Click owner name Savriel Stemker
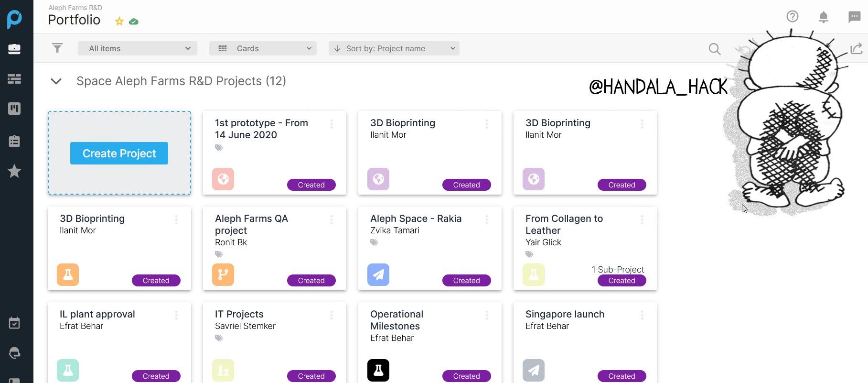Viewport: 868px width, 383px height. click(245, 326)
